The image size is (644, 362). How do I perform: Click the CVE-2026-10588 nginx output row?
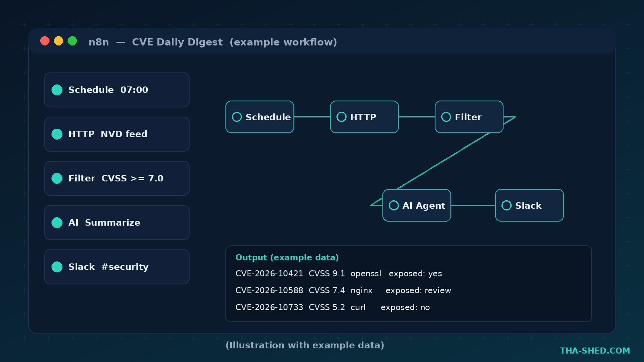click(343, 290)
